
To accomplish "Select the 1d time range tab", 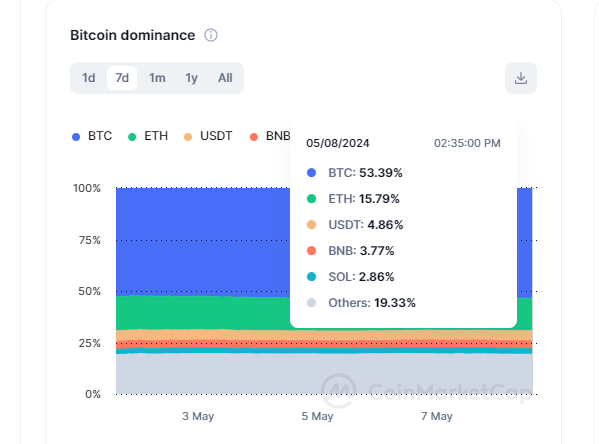I will [89, 78].
